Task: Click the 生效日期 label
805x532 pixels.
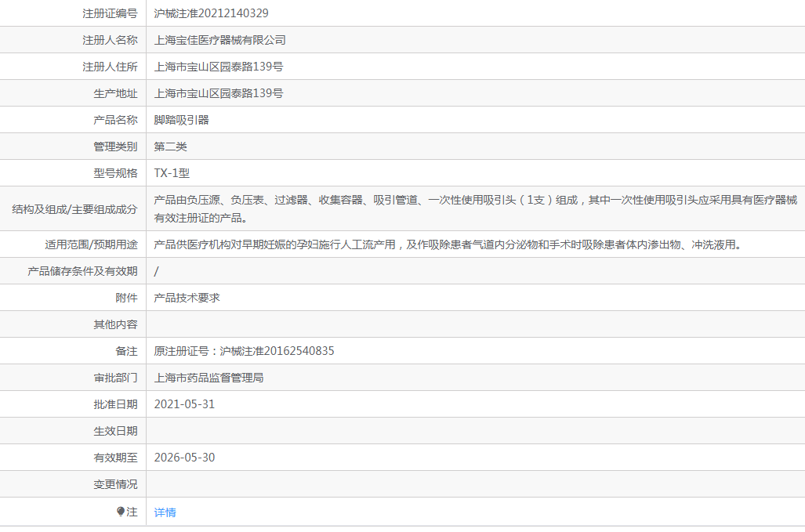Action: tap(115, 431)
